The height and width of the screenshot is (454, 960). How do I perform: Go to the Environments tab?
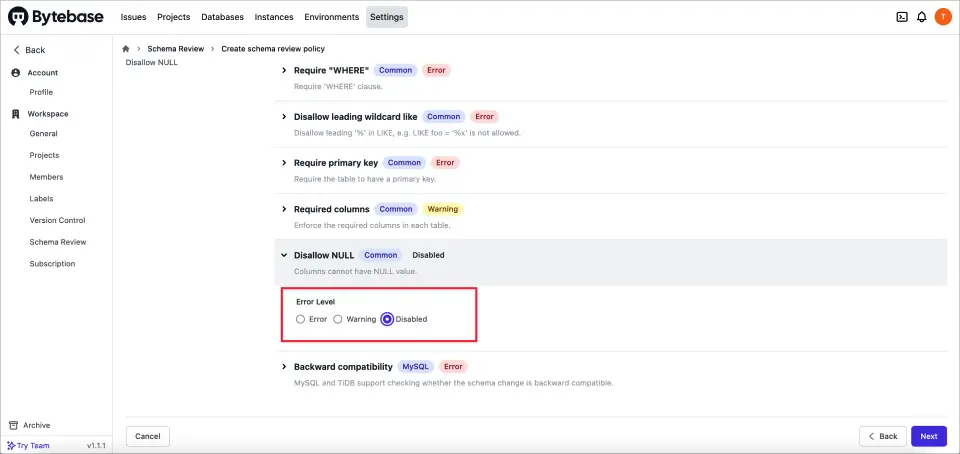[x=331, y=17]
